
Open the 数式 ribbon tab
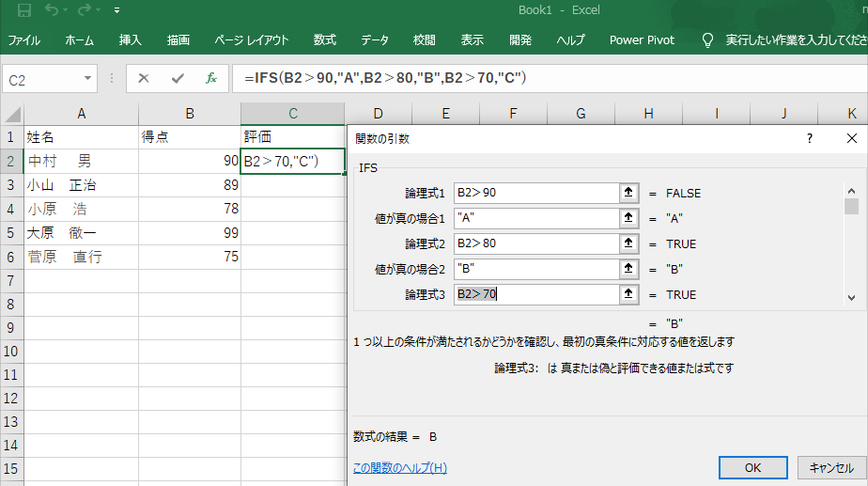325,40
